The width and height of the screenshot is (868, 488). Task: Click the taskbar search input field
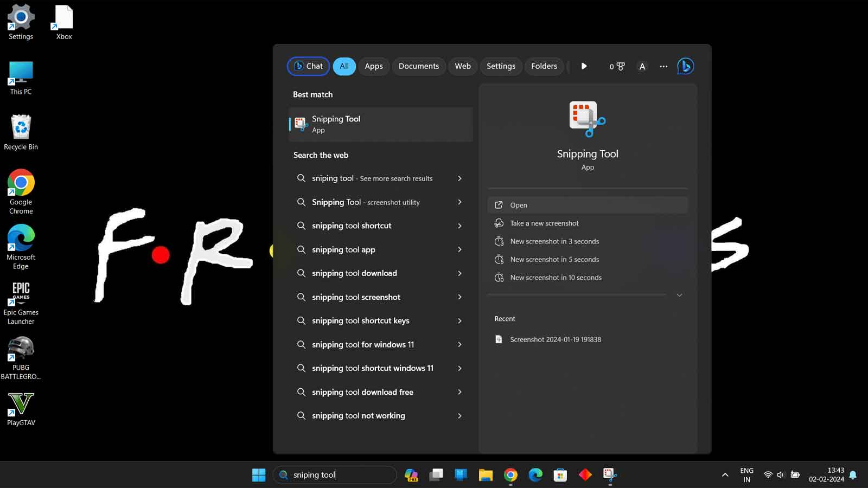click(335, 475)
